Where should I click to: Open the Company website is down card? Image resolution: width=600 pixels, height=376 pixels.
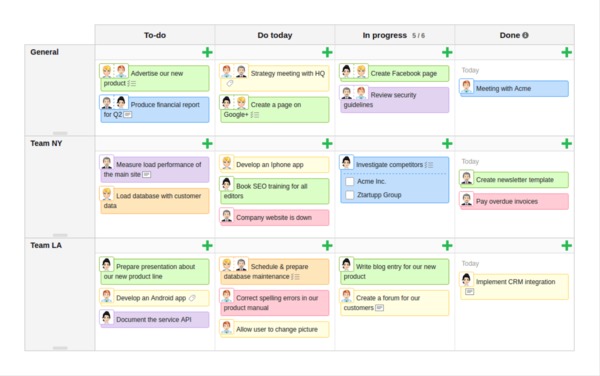pyautogui.click(x=274, y=217)
